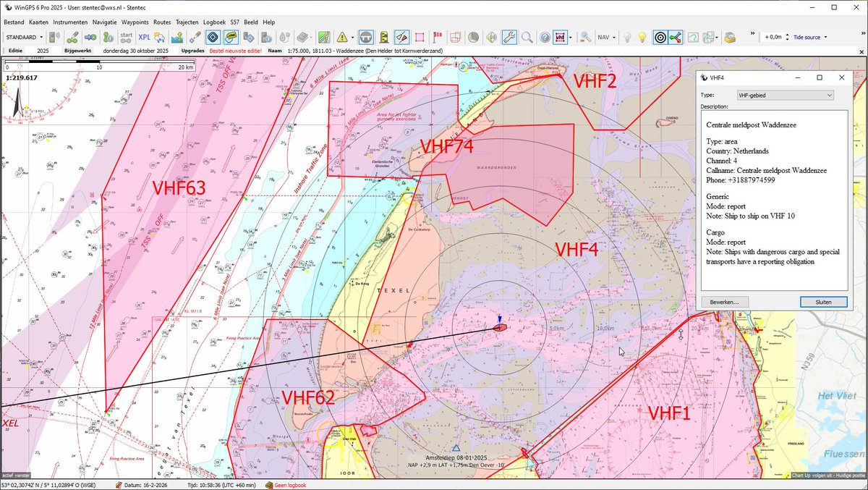Toggle the yellow chart note icon
Image resolution: width=868 pixels, height=490 pixels.
tap(231, 37)
